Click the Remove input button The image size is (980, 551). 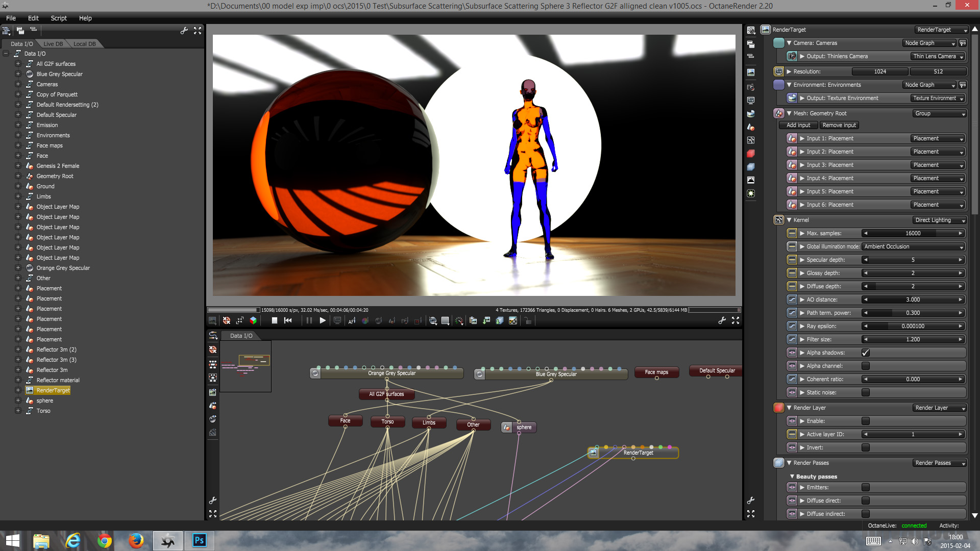click(839, 125)
